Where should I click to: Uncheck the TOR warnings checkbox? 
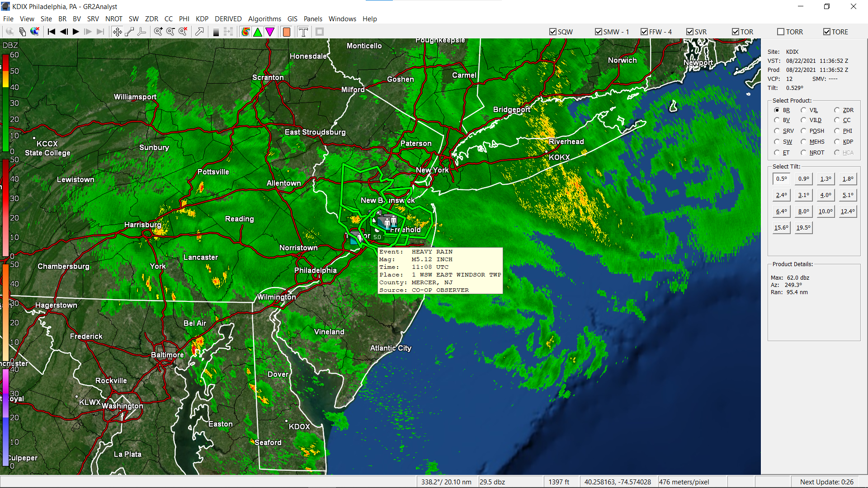pos(736,32)
